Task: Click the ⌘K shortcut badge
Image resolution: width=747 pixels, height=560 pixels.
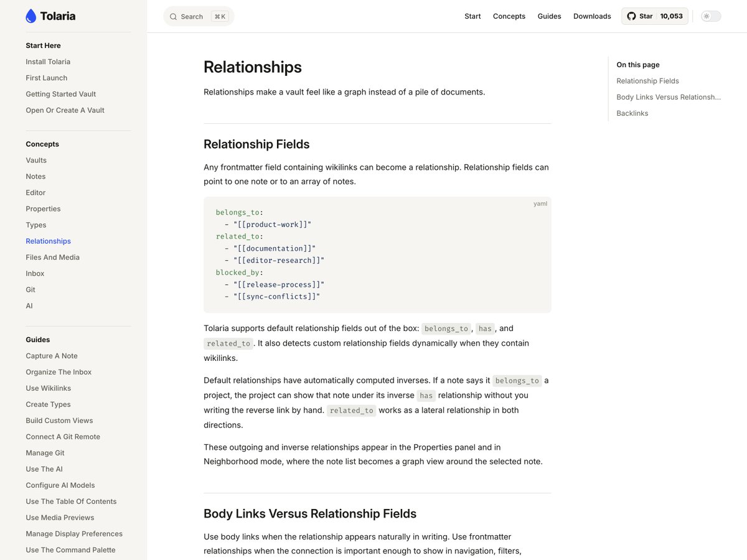Action: pyautogui.click(x=220, y=17)
